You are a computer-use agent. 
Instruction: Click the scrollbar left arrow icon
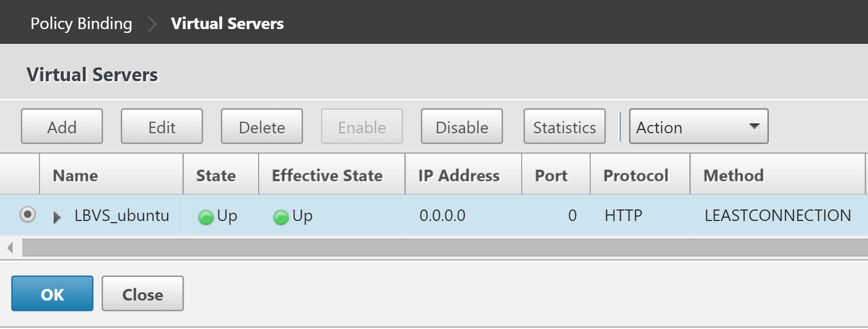click(10, 248)
